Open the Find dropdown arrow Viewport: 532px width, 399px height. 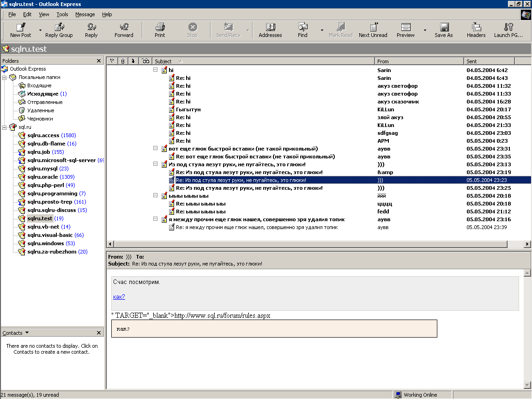tap(322, 30)
